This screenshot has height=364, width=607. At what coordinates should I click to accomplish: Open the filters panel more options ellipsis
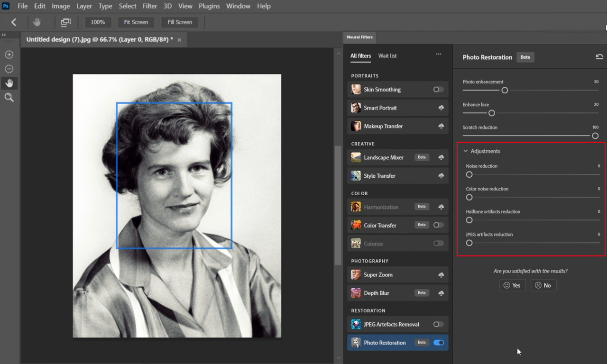[439, 54]
